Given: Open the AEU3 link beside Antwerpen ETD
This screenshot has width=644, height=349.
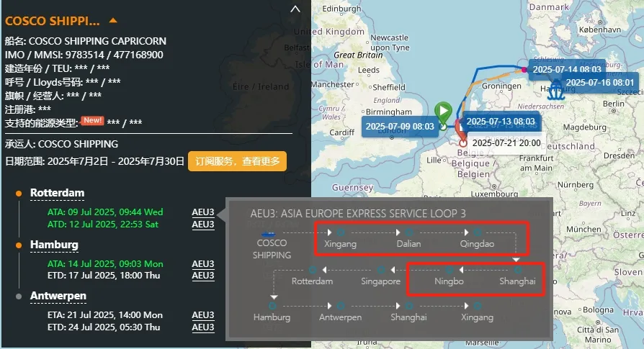Looking at the screenshot, I should [x=203, y=327].
